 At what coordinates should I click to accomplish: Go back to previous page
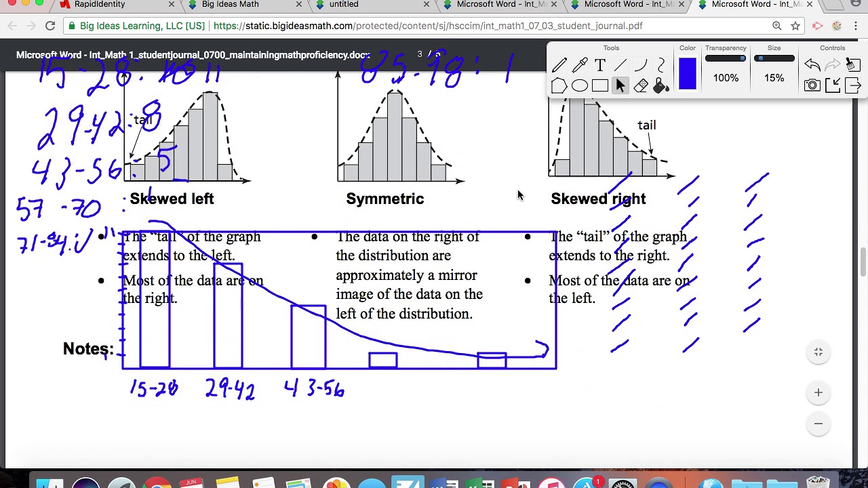(x=12, y=26)
